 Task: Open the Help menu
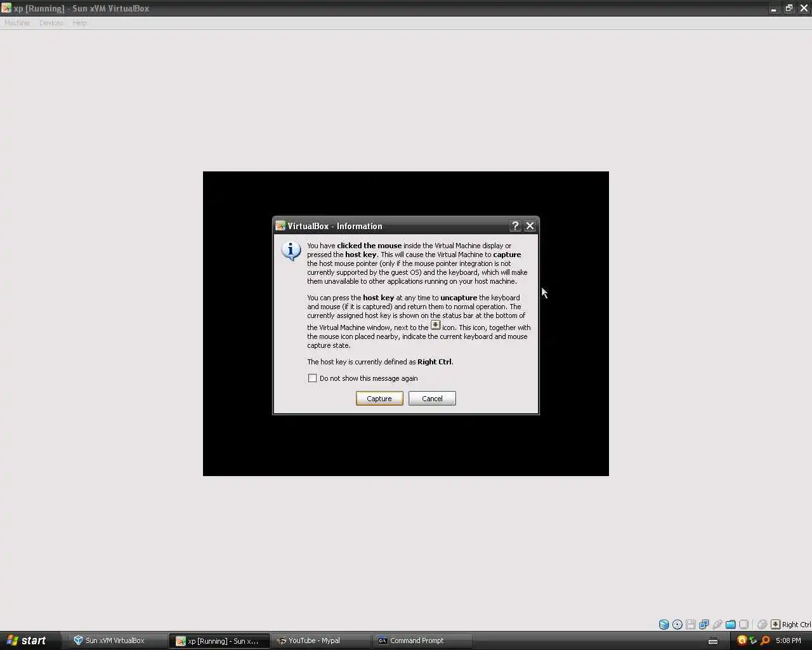pyautogui.click(x=79, y=23)
